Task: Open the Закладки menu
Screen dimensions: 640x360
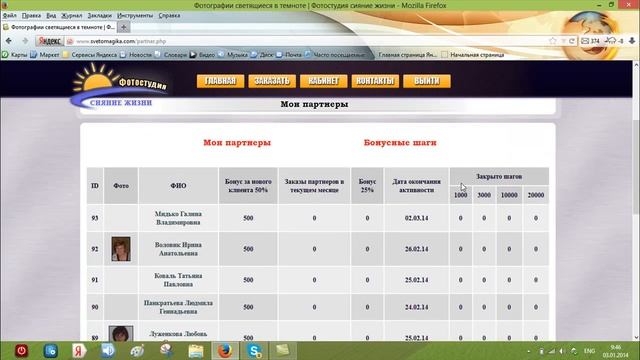Action: tap(99, 16)
